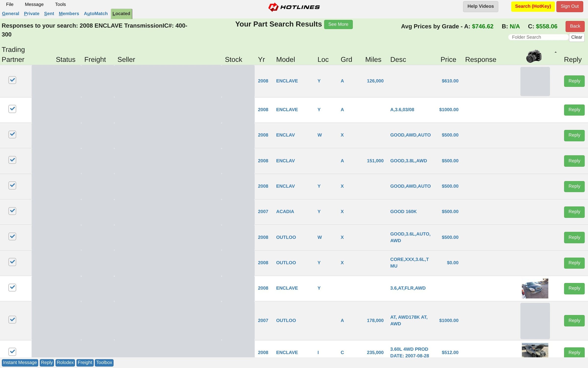
Task: Sort by the Price column header
Action: coord(448,60)
